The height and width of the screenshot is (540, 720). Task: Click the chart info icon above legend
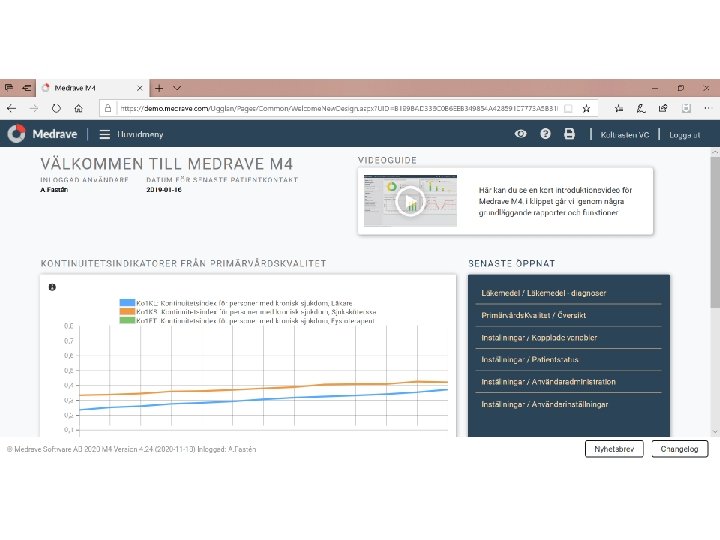coord(52,287)
